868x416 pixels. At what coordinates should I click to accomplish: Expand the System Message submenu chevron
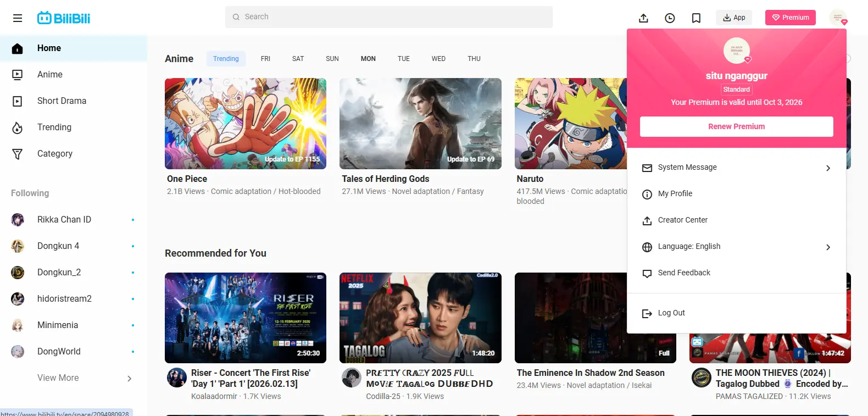coord(828,168)
